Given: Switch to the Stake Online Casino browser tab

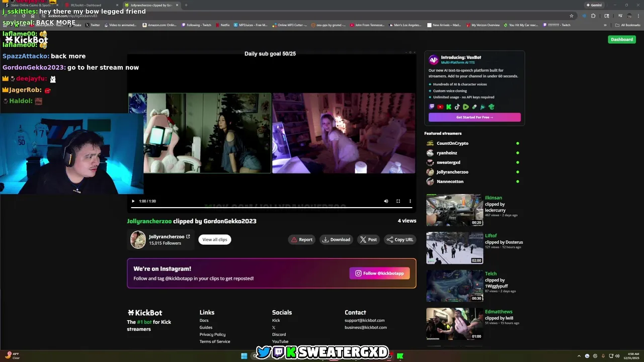Looking at the screenshot, I should pos(31,5).
